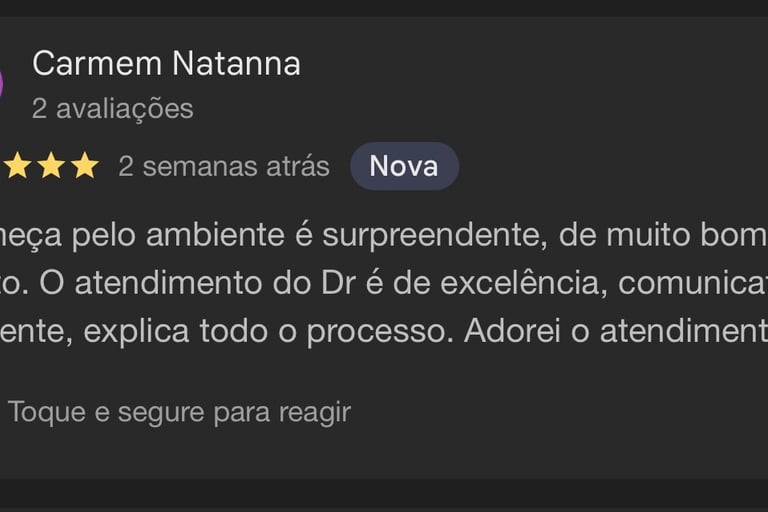Tap the "2 avaliações" review count

click(x=113, y=108)
